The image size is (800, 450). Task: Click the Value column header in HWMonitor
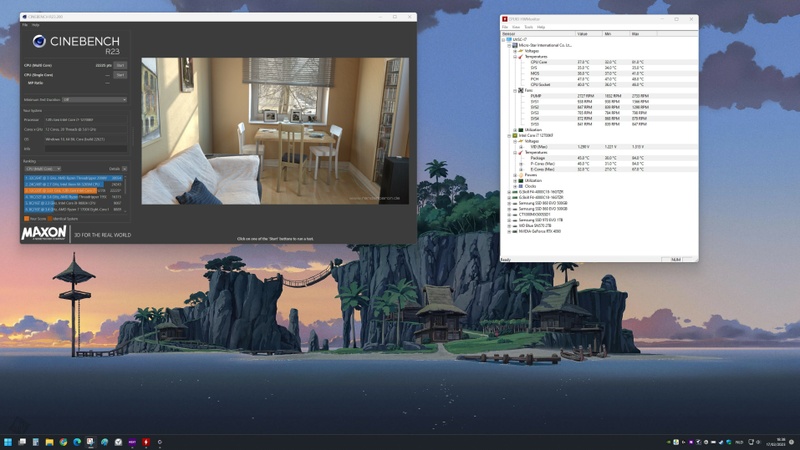coord(589,34)
